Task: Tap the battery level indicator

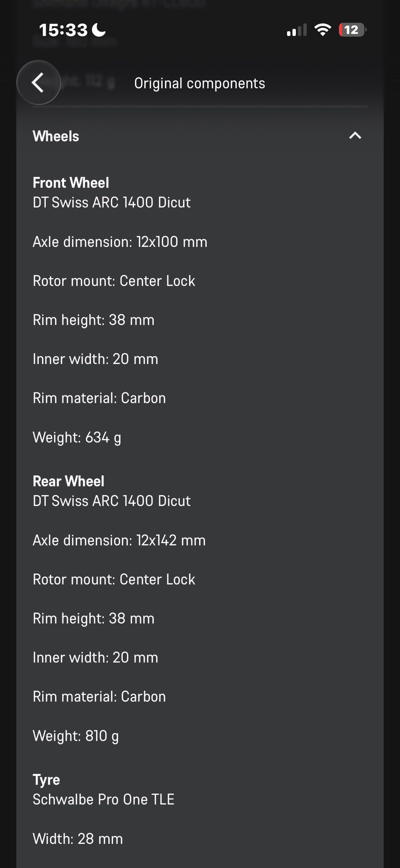Action: pos(352,30)
